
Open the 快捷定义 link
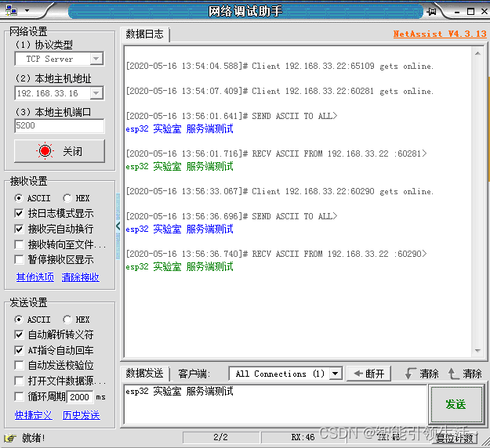[x=34, y=415]
